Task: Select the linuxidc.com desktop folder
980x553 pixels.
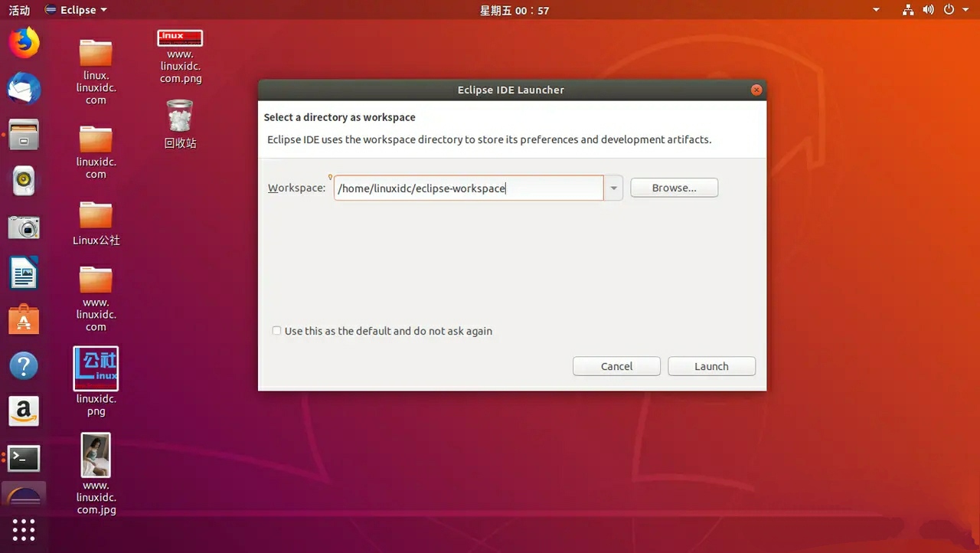Action: pos(96,152)
